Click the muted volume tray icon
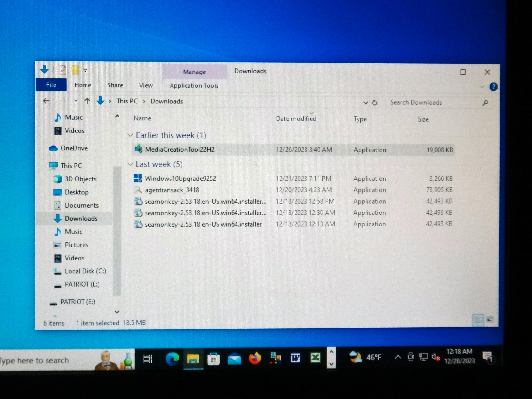Viewport: 532px width, 399px height. pyautogui.click(x=436, y=357)
